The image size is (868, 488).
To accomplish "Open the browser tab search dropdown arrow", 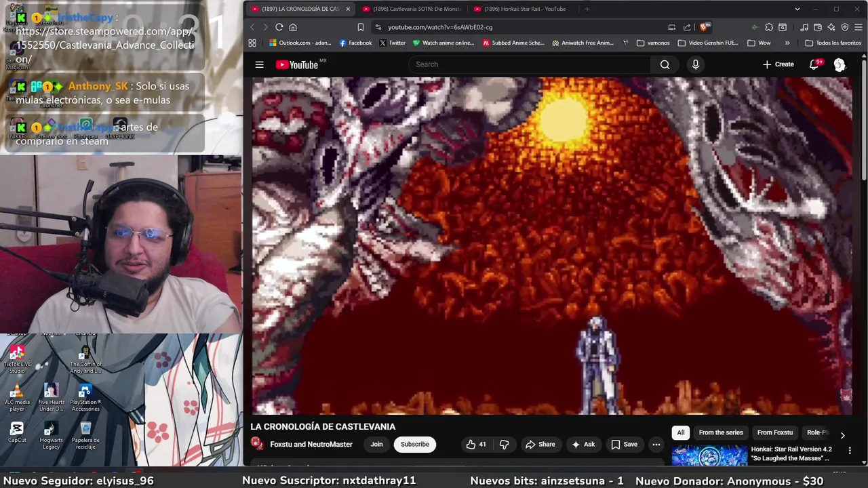I will (x=797, y=9).
